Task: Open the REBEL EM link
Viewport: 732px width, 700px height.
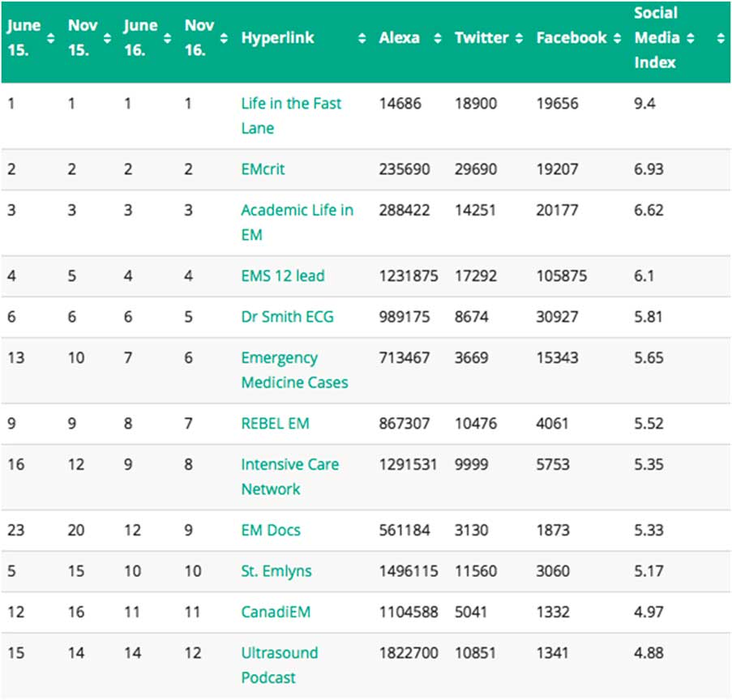Action: point(275,424)
